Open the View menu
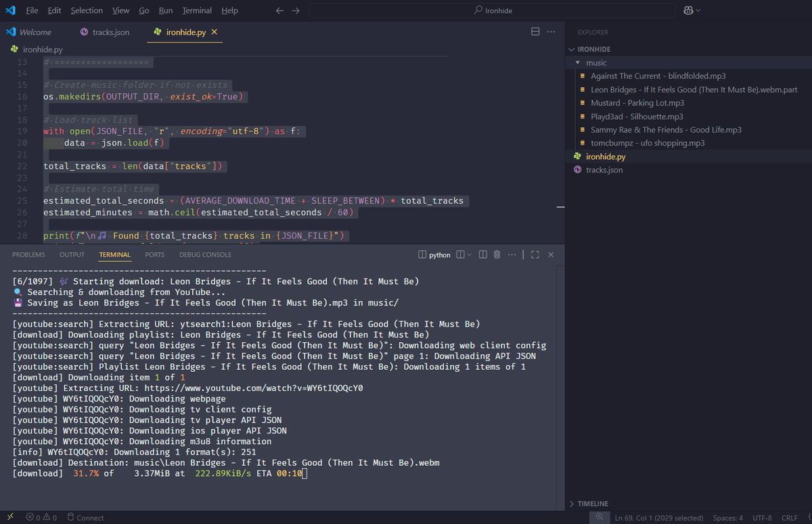 [x=120, y=10]
